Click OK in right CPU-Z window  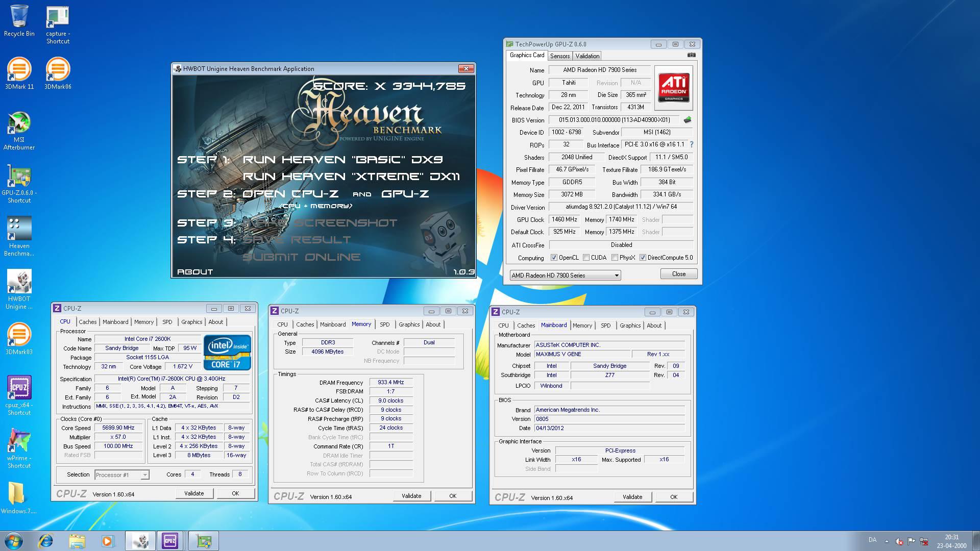674,497
